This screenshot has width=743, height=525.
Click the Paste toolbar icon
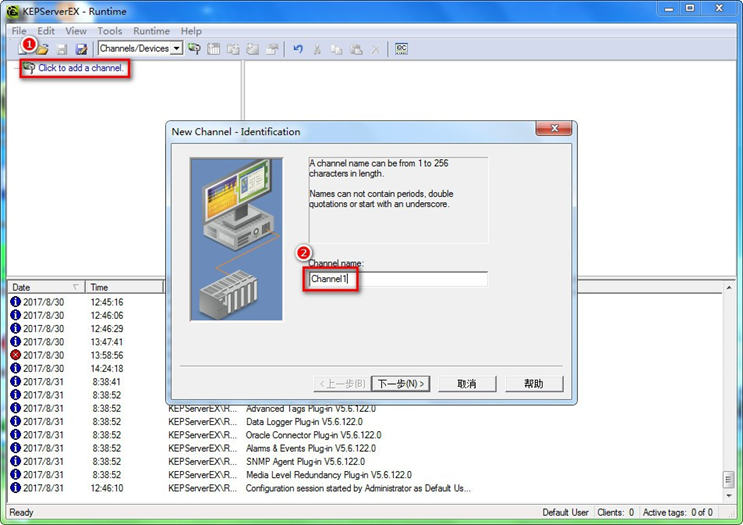(x=356, y=49)
